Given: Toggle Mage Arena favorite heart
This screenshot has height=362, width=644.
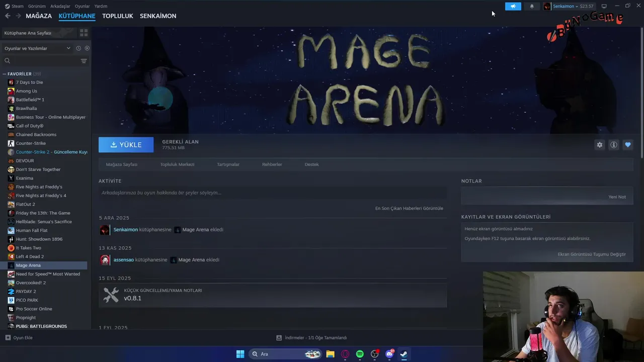Looking at the screenshot, I should click(628, 145).
